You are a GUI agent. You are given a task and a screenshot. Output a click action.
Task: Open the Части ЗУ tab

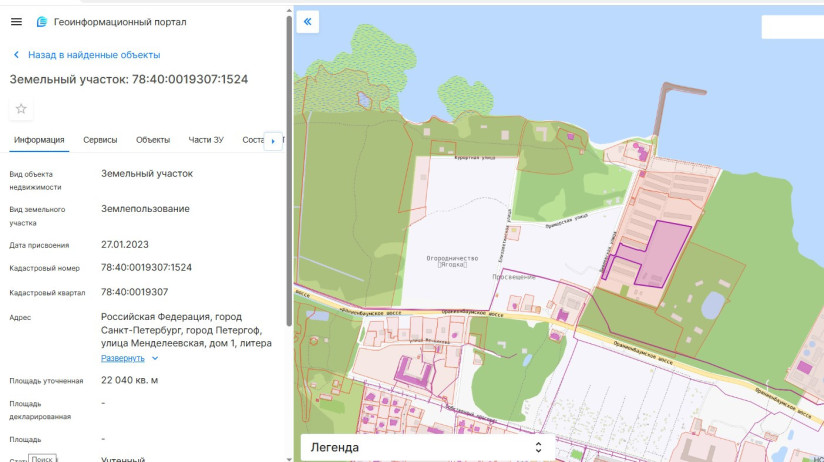(x=206, y=140)
